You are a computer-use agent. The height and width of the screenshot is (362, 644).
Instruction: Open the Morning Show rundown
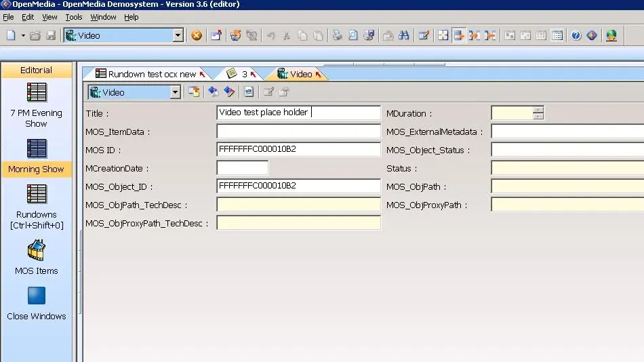(x=36, y=157)
